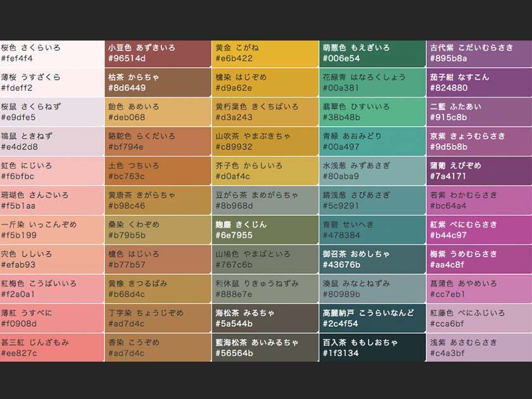The image size is (532, 399).
Task: Click the 虹色 #f6bfbc swatch
Action: point(52,171)
